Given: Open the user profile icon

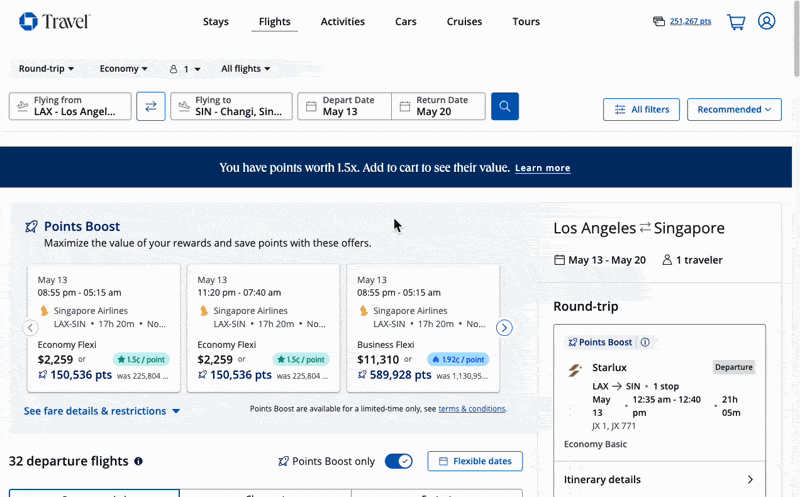Looking at the screenshot, I should [x=766, y=21].
